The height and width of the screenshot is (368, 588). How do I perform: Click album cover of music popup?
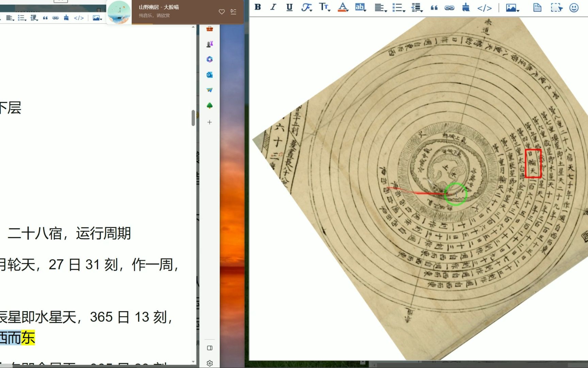[119, 12]
